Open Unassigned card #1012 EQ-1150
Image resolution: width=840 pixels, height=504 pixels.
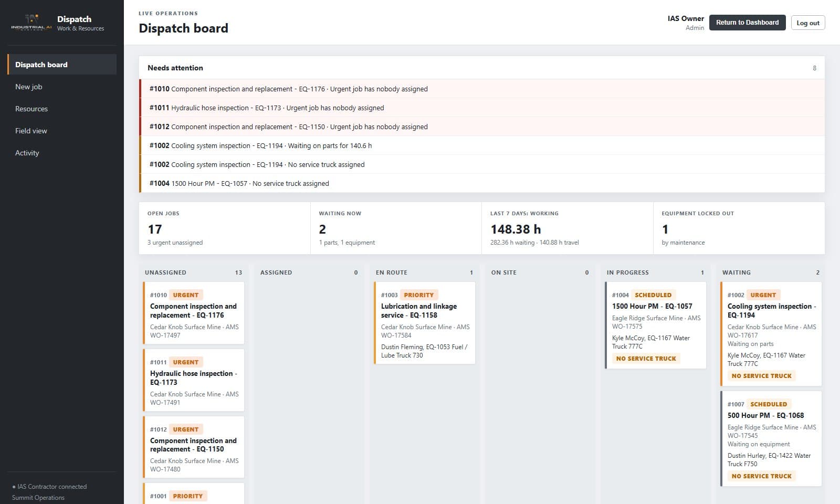pyautogui.click(x=194, y=447)
